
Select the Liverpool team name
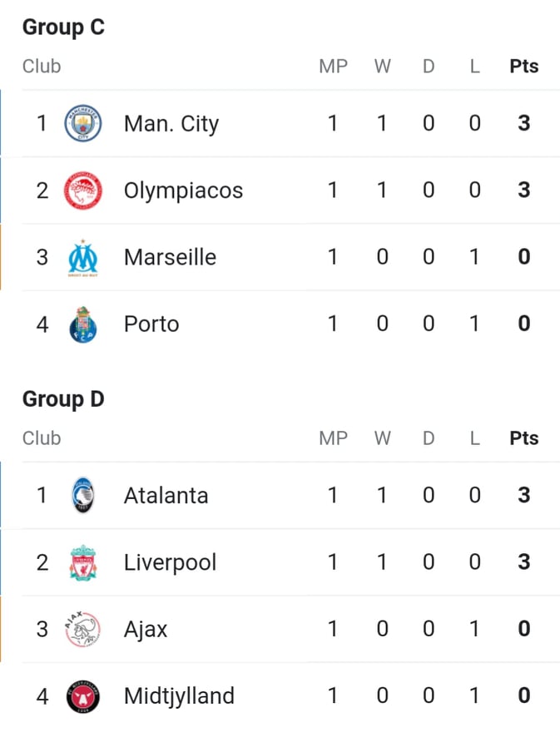(x=171, y=563)
